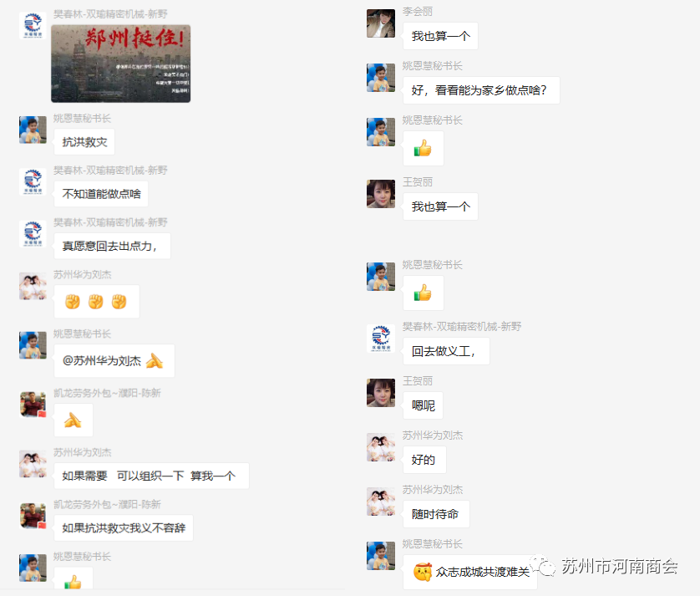Viewport: 700px width, 596px height.
Task: Select the message 如果需要 可以组织一下 算我一个
Action: click(151, 476)
